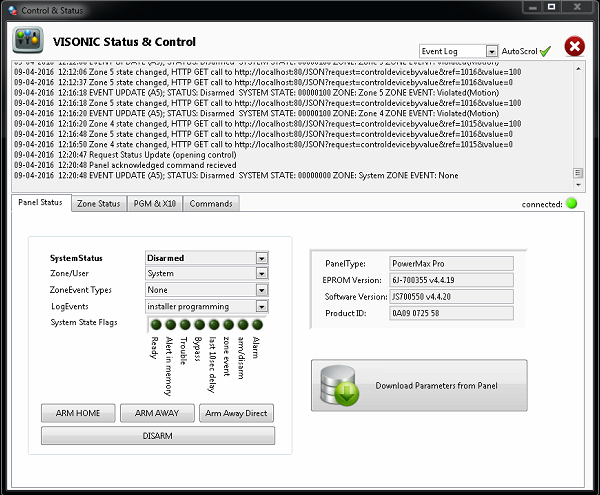Viewport: 600px width, 495px height.
Task: Click the Alarm flag LED
Action: coord(258,325)
